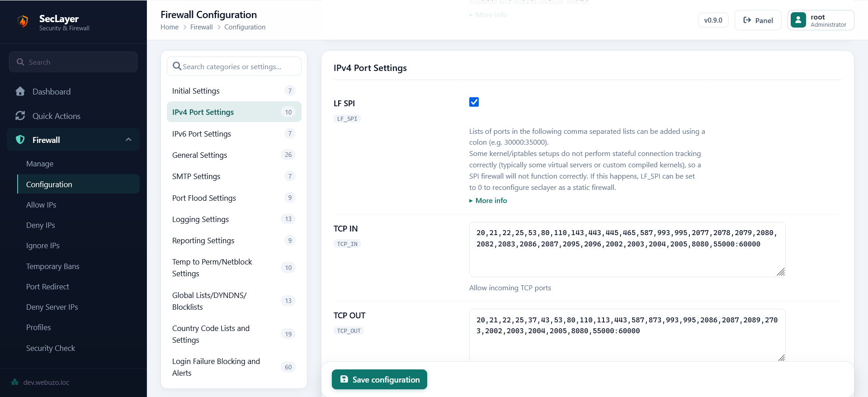Click into Search categories or settings field
This screenshot has width=868, height=397.
click(234, 66)
